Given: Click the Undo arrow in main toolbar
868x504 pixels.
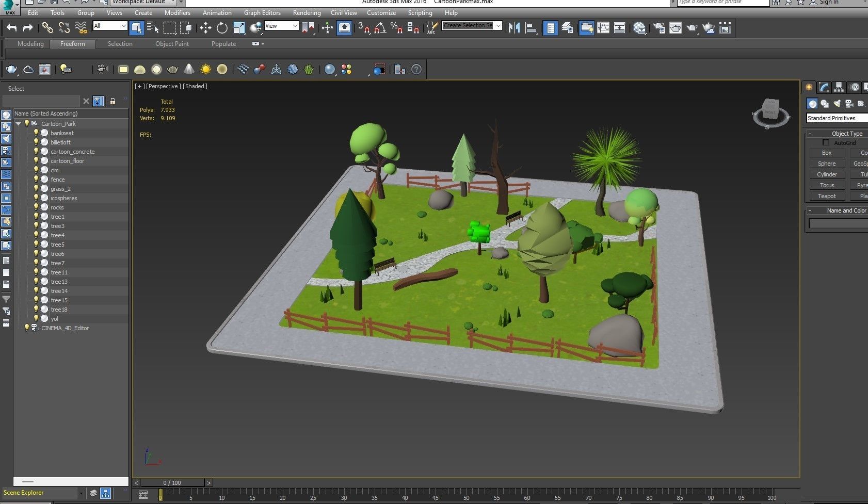Looking at the screenshot, I should pyautogui.click(x=12, y=28).
